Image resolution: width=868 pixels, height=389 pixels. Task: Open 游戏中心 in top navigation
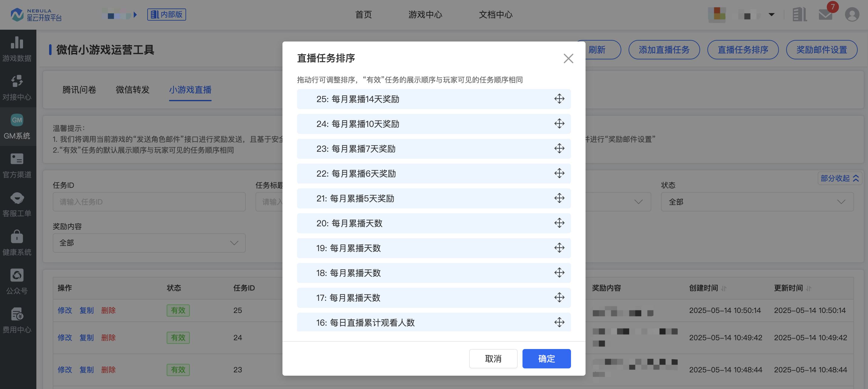click(x=425, y=15)
